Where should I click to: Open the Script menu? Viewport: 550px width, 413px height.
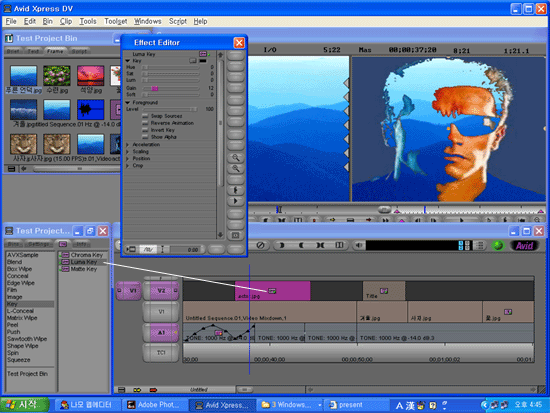[x=178, y=21]
